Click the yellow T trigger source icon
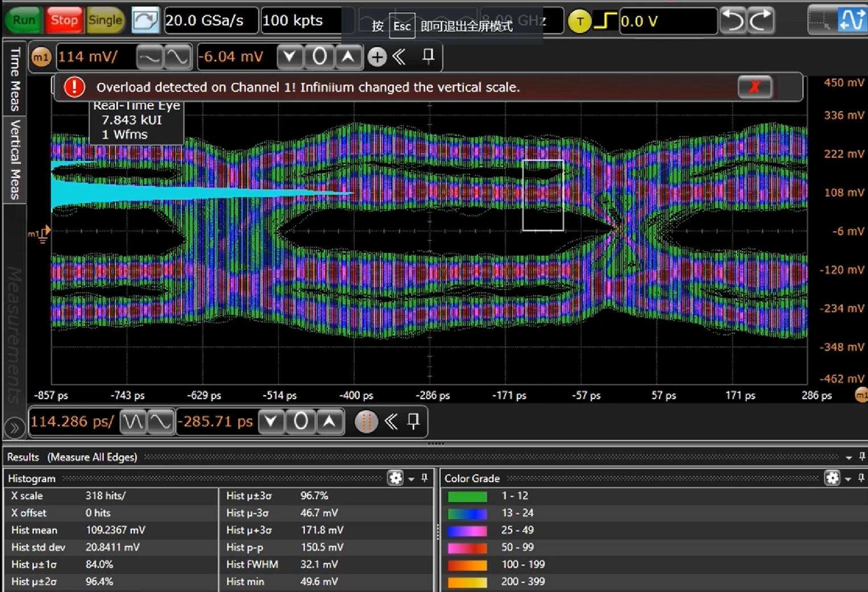868x592 pixels. coord(579,22)
